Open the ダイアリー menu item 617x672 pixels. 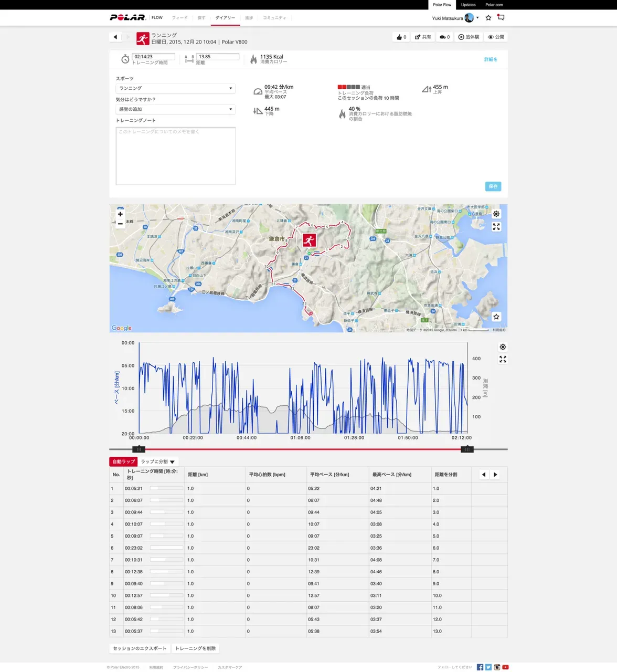pyautogui.click(x=225, y=17)
